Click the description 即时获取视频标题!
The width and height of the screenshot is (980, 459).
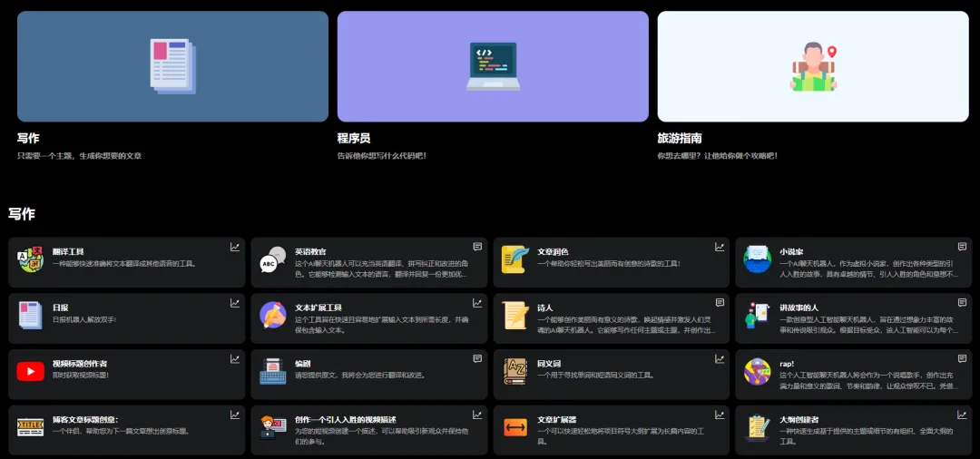pos(81,375)
